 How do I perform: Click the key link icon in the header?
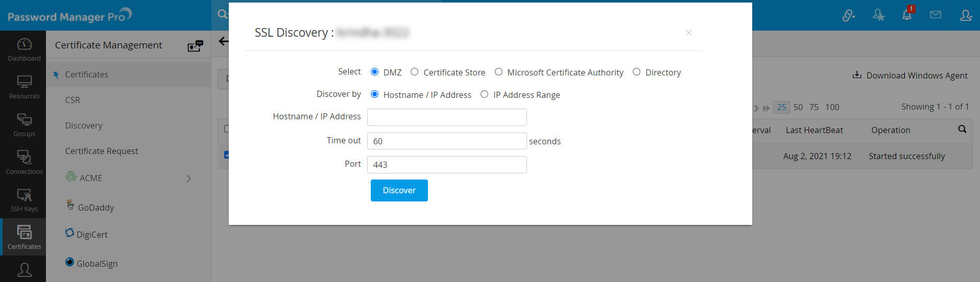tap(848, 16)
